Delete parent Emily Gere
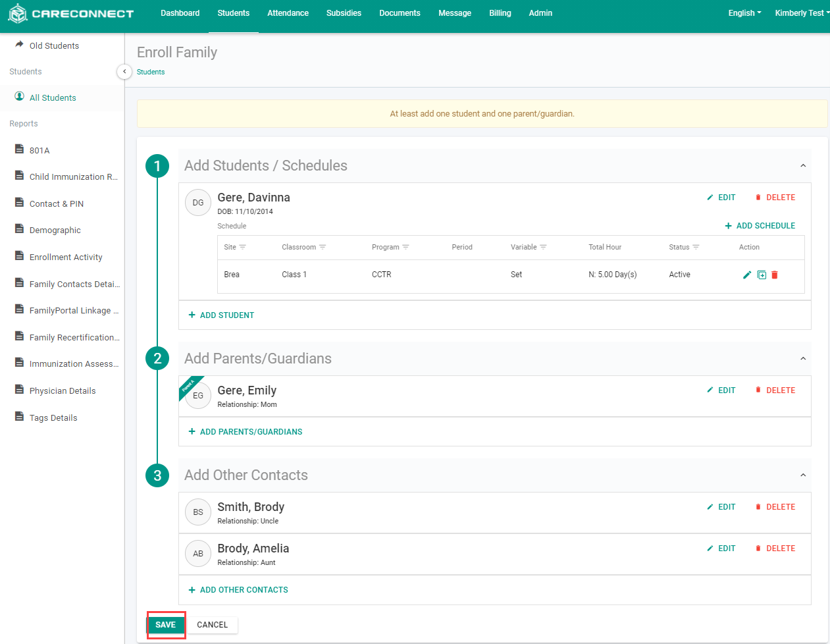This screenshot has height=644, width=830. [x=775, y=390]
